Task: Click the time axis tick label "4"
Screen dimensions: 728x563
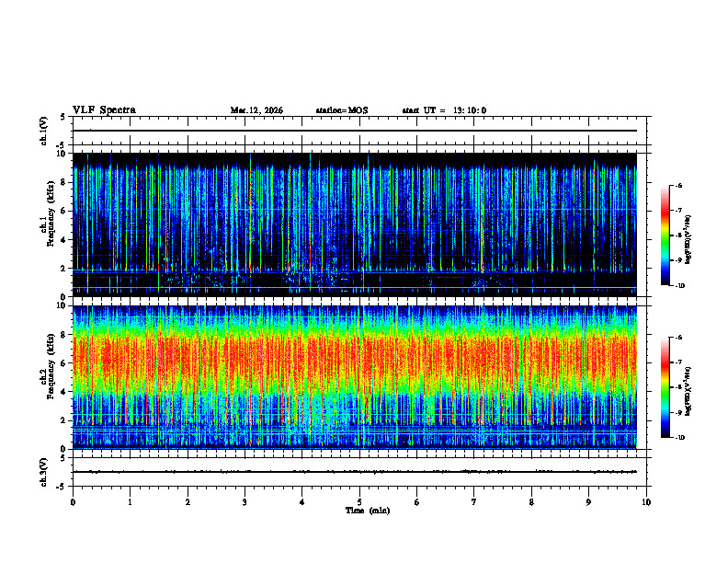Action: point(302,502)
